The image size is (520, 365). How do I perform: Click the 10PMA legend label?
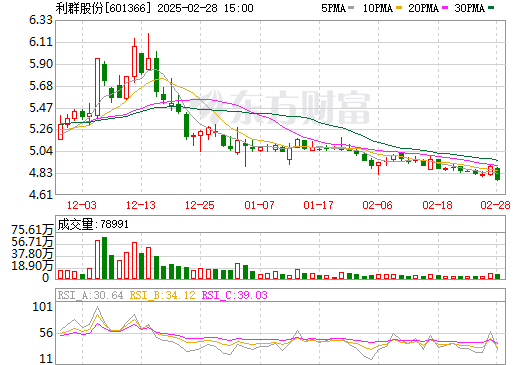[377, 8]
